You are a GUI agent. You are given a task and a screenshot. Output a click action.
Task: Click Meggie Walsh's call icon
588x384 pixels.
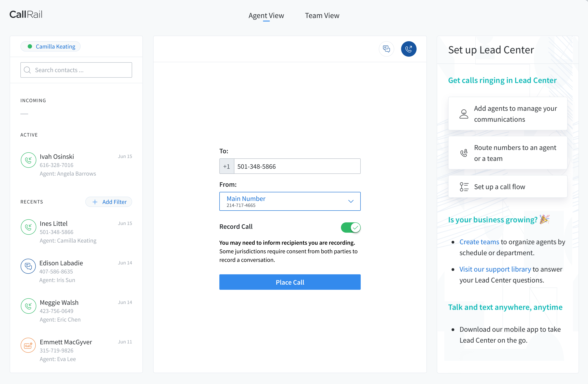pyautogui.click(x=28, y=306)
